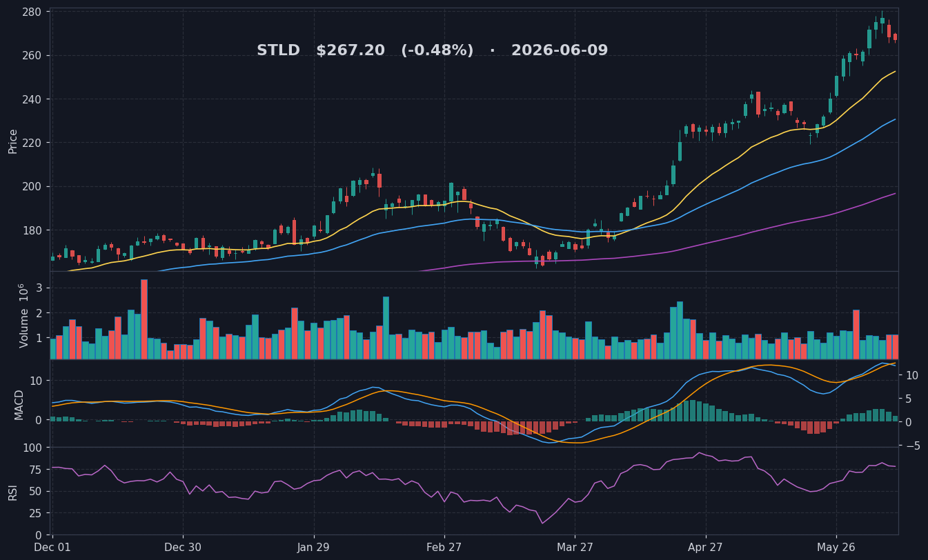Click the Volume 10⁶ axis label
The width and height of the screenshot is (928, 560).
tap(23, 315)
